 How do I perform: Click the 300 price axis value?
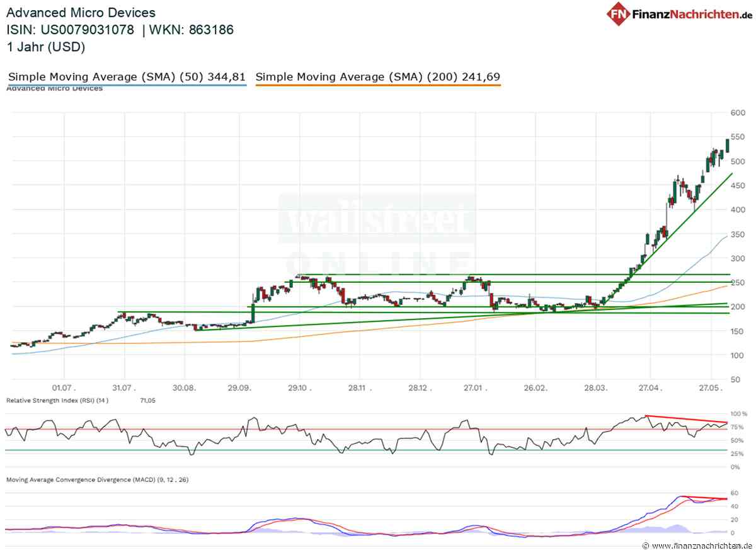click(738, 258)
